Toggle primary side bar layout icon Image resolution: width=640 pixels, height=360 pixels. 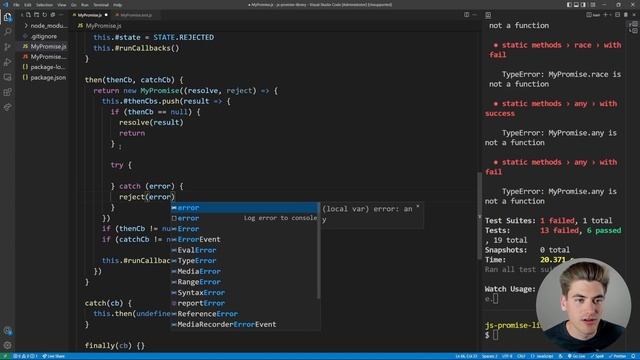569,4
